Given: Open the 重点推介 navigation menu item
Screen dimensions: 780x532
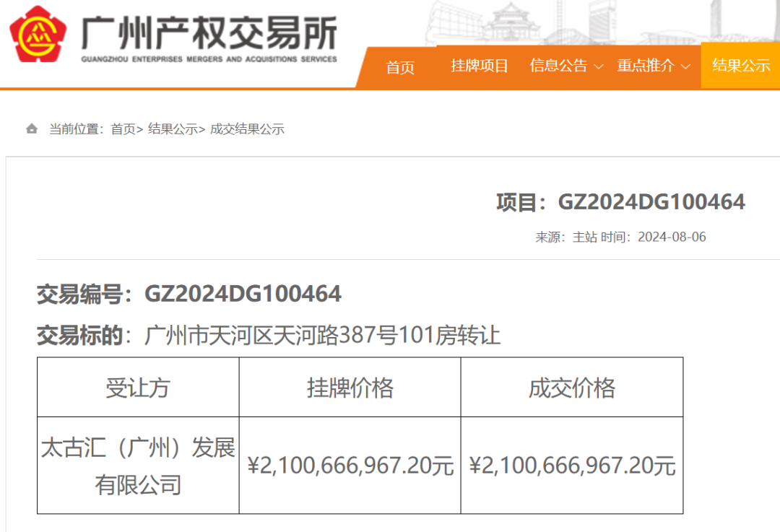Looking at the screenshot, I should point(645,65).
